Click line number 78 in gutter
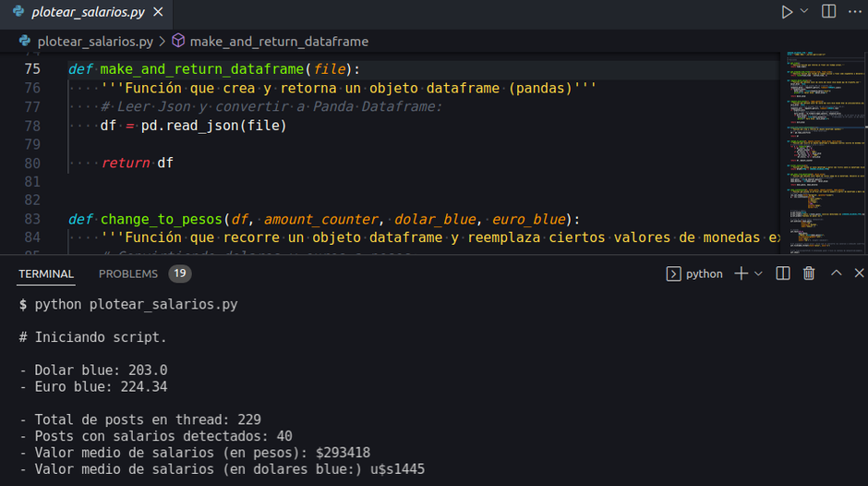The width and height of the screenshot is (868, 486). click(x=32, y=126)
